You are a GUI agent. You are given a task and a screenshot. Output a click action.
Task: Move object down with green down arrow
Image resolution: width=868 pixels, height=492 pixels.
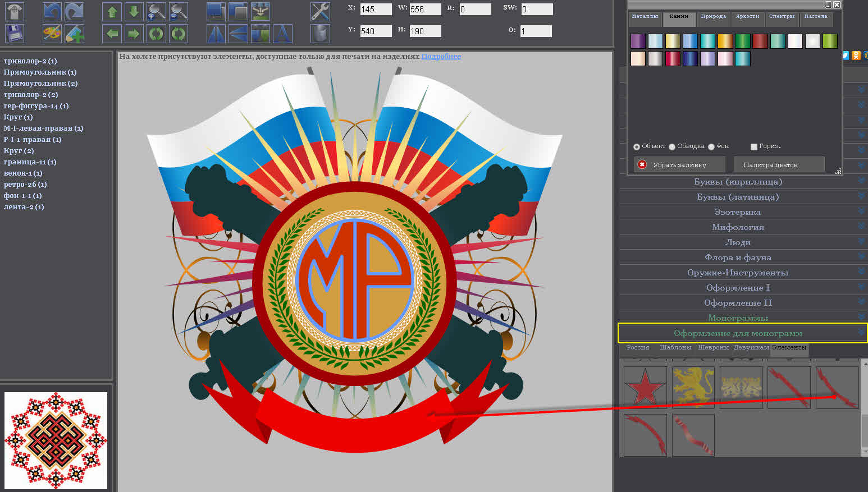tap(134, 12)
